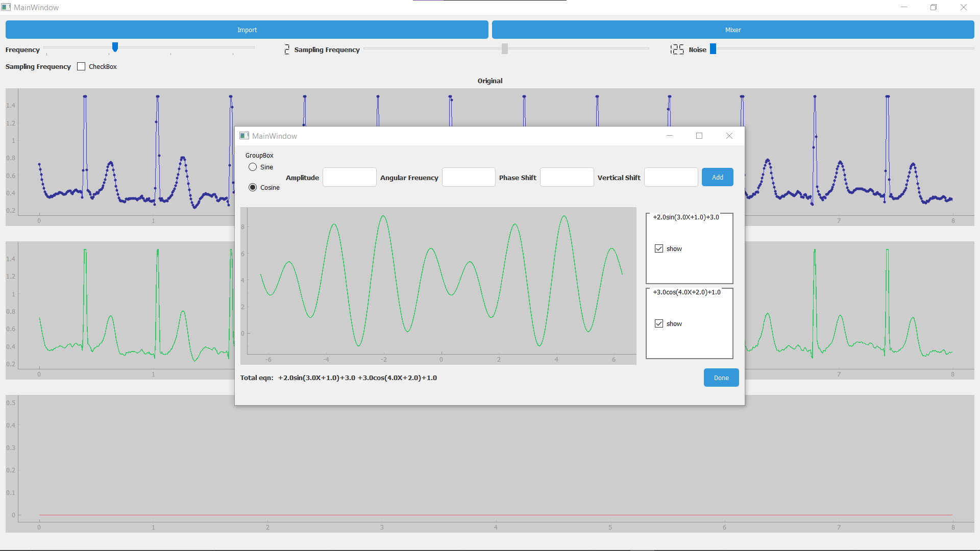
Task: Click the Noise slider handle
Action: tap(713, 48)
